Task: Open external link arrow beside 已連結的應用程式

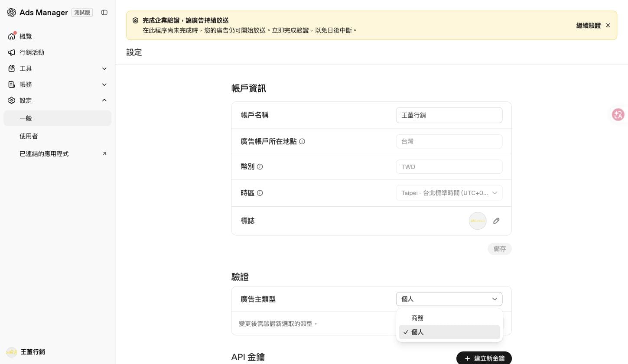Action: pos(104,154)
